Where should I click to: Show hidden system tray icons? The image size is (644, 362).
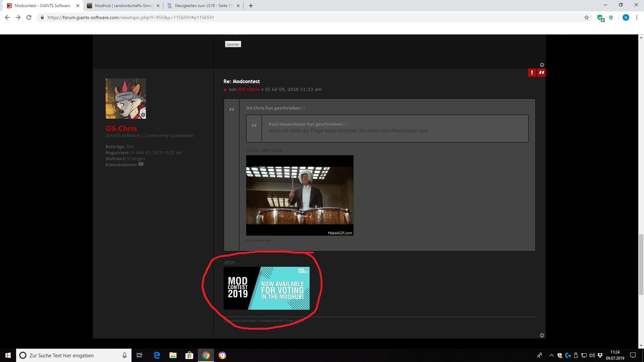coord(552,355)
